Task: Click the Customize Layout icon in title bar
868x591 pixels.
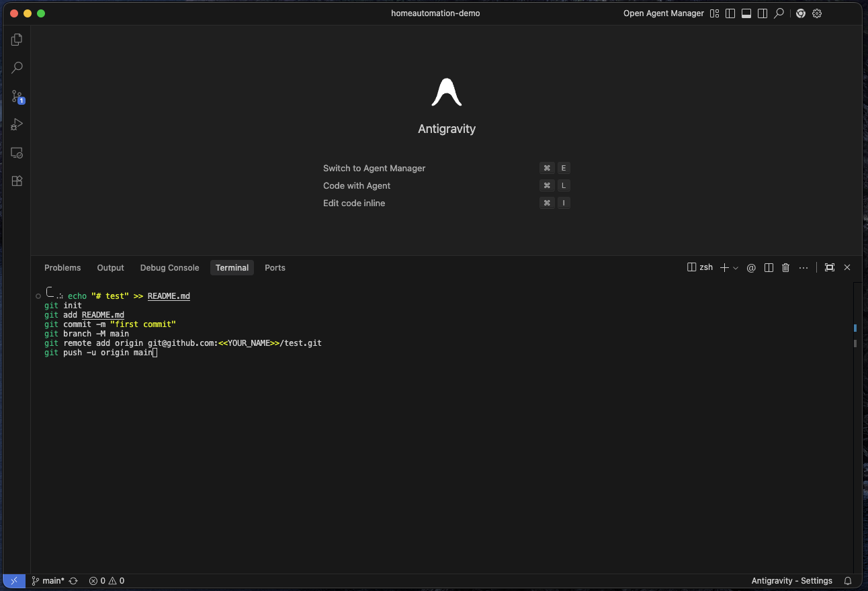Action: 714,13
